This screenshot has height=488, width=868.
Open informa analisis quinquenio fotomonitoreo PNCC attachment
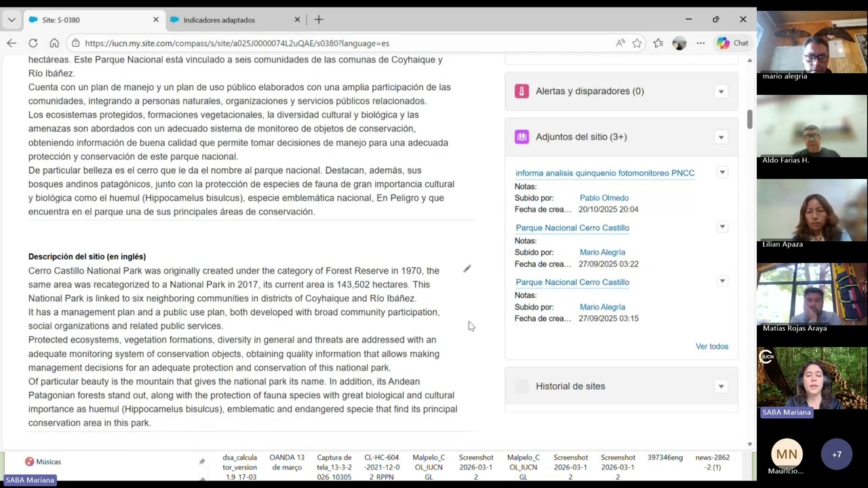coord(605,173)
